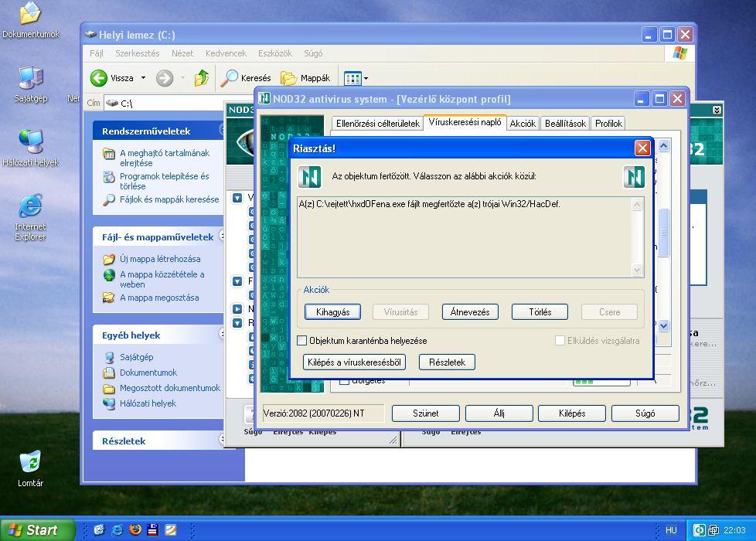Image resolution: width=756 pixels, height=541 pixels.
Task: Open the Eszközök menu
Action: click(x=275, y=53)
